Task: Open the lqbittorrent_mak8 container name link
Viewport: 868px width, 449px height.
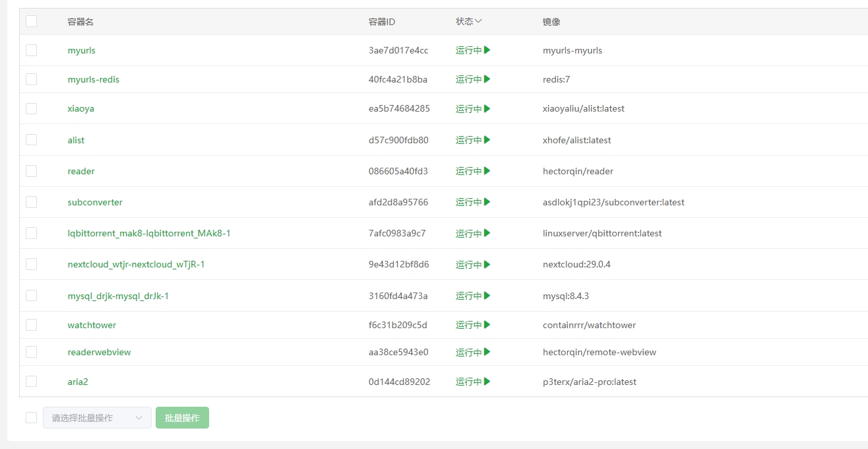Action: (149, 234)
